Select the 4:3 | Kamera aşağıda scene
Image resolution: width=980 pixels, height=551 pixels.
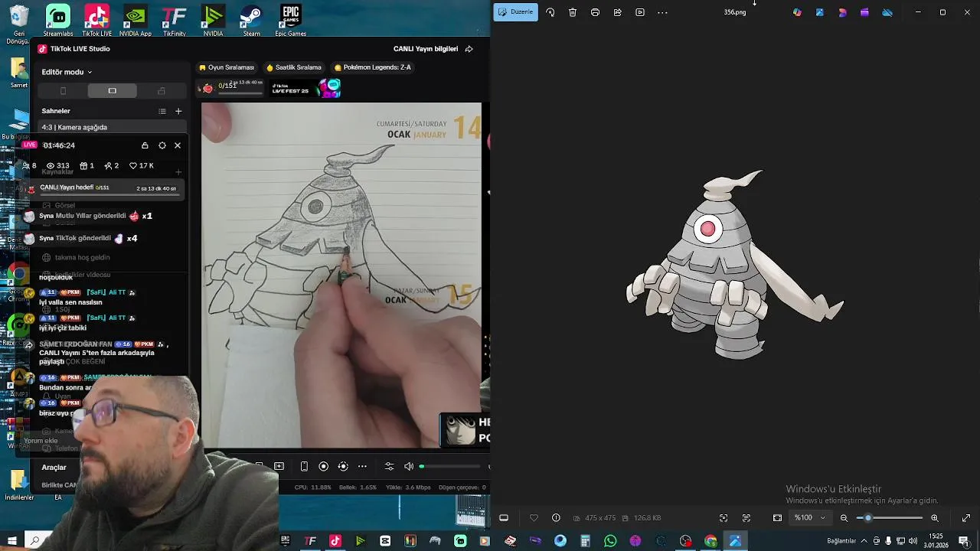(x=113, y=127)
